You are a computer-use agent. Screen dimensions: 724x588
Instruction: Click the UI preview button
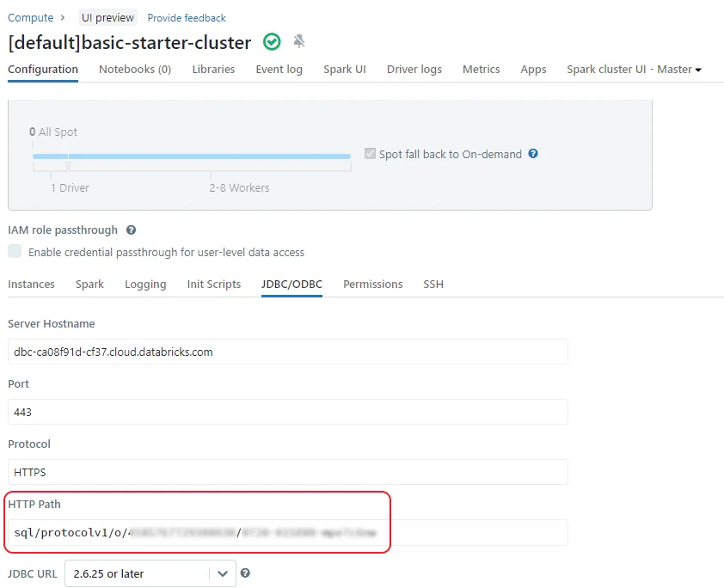click(x=107, y=17)
